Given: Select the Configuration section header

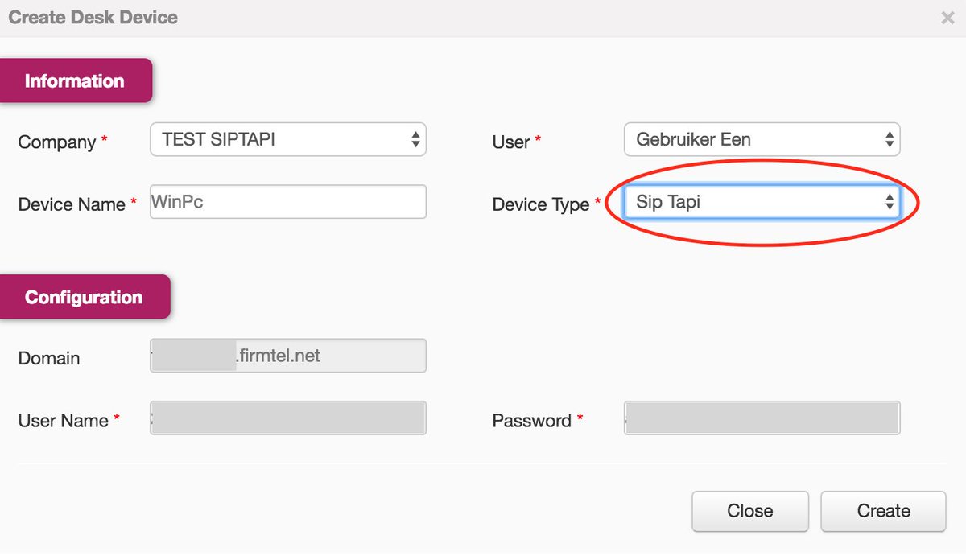Looking at the screenshot, I should point(84,297).
